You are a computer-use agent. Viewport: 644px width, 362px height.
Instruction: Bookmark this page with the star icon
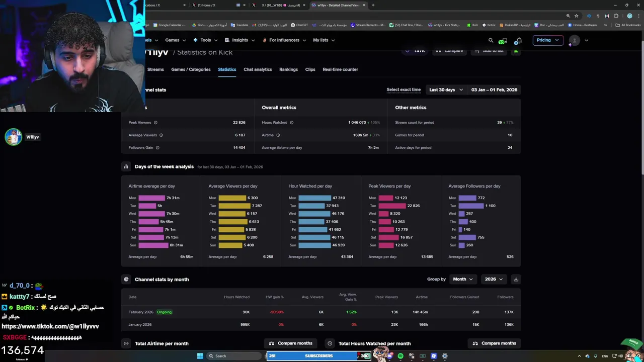577,16
